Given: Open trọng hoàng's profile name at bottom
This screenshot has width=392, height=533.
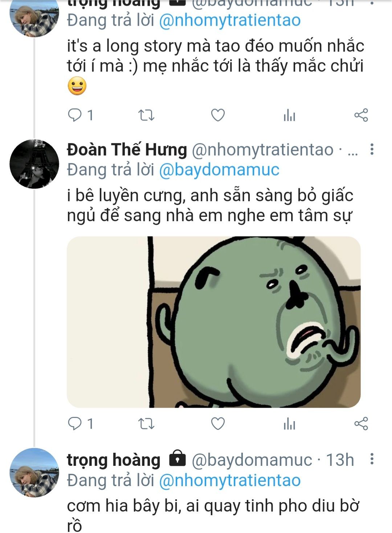Looking at the screenshot, I should [x=114, y=460].
